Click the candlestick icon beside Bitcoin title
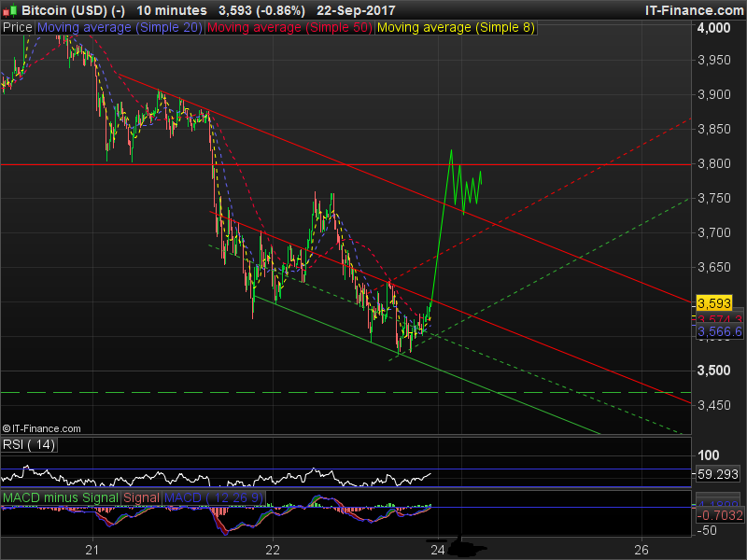This screenshot has height=560, width=747. click(x=9, y=10)
